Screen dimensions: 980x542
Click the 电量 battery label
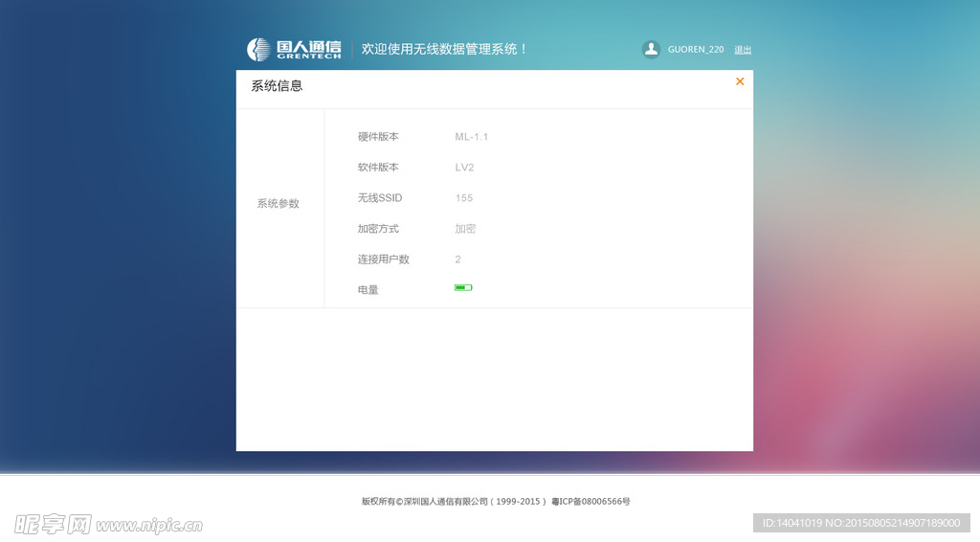pos(368,290)
